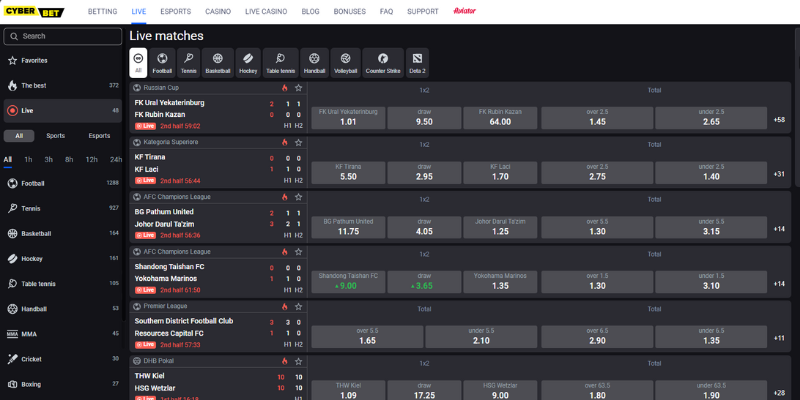Open Live section in the sidebar
The height and width of the screenshot is (400, 800).
(x=63, y=111)
